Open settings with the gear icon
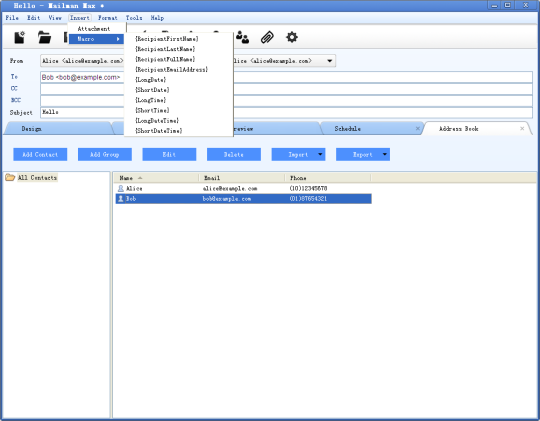This screenshot has width=540, height=421. [292, 37]
